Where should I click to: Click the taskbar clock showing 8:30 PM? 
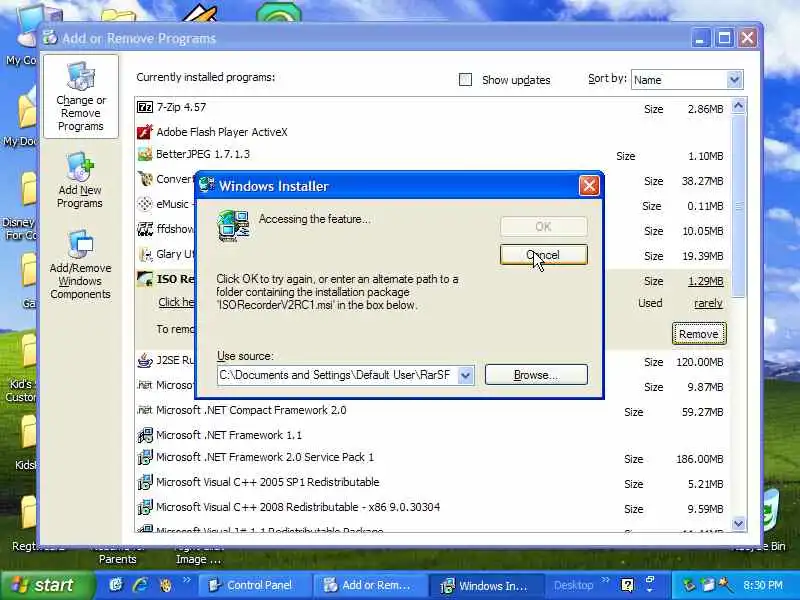pyautogui.click(x=763, y=585)
